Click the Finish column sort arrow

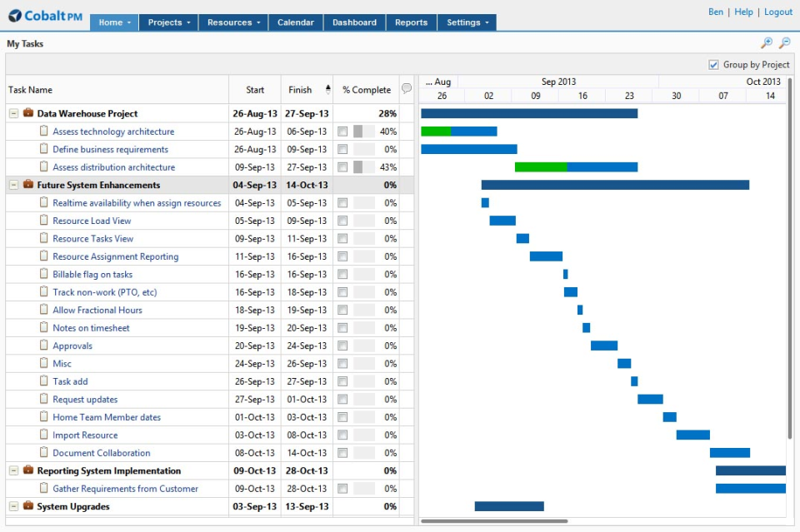(x=327, y=89)
